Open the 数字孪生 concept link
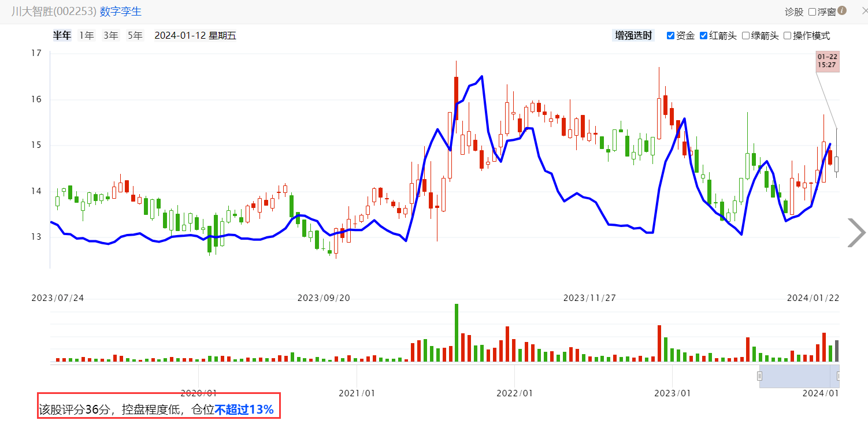The image size is (868, 424). coord(121,12)
